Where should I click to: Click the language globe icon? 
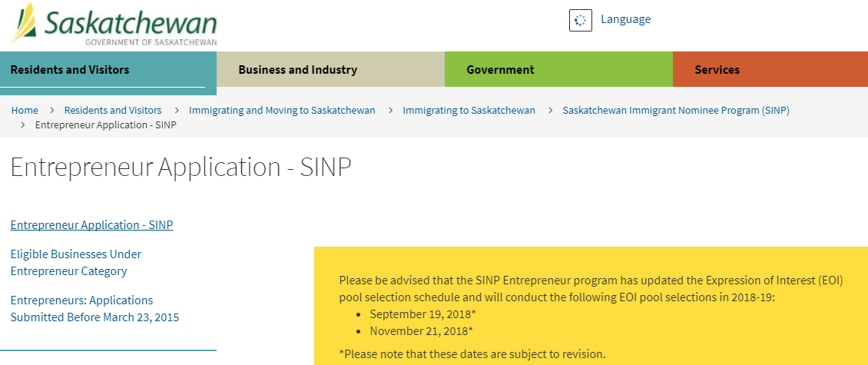[580, 20]
